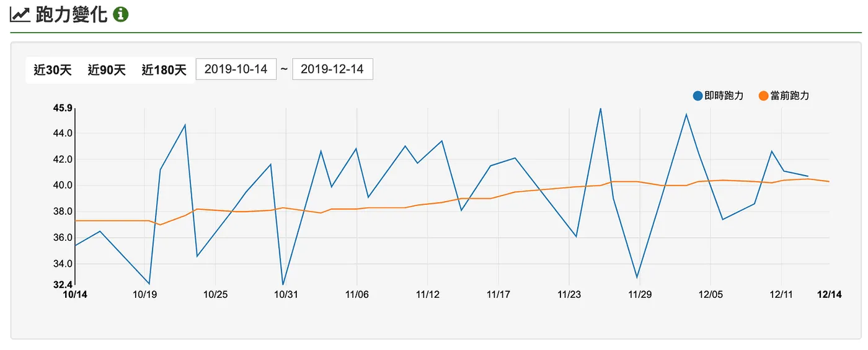
Task: Click the 11/17 x-axis date label
Action: click(x=498, y=295)
